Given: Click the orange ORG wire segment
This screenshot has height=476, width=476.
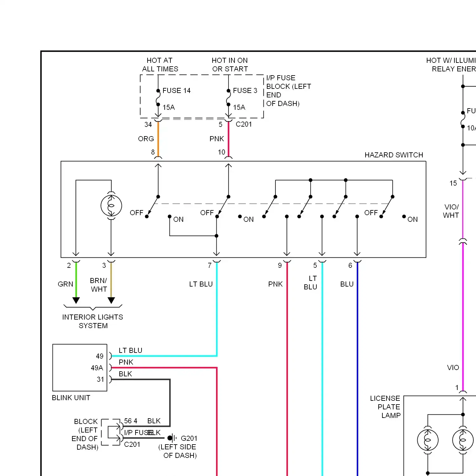Looking at the screenshot, I should coord(158,139).
